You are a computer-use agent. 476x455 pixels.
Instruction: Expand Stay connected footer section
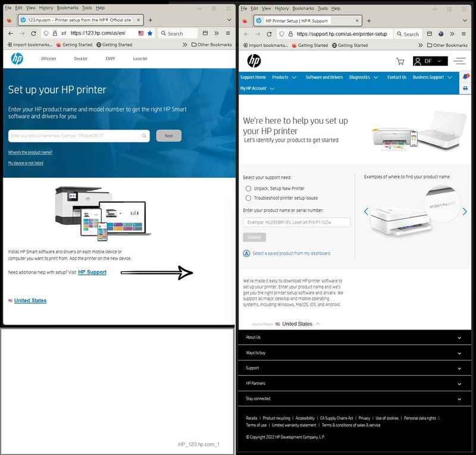coord(355,398)
